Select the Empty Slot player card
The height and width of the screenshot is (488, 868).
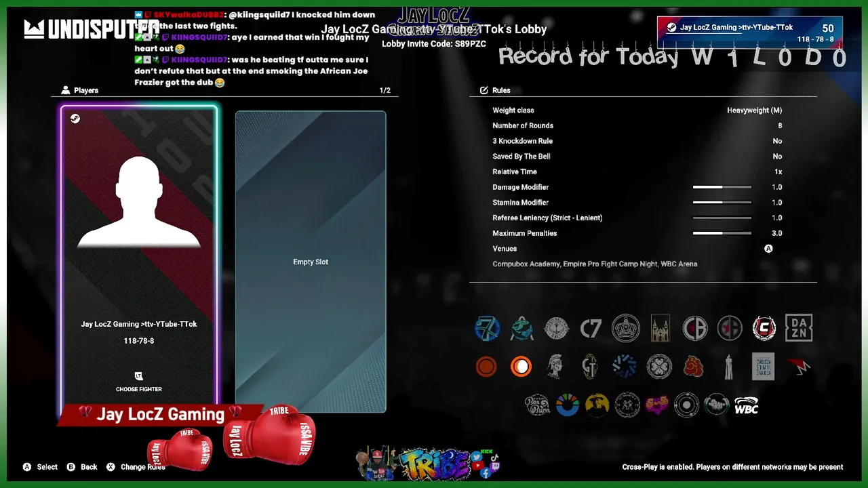tap(311, 262)
